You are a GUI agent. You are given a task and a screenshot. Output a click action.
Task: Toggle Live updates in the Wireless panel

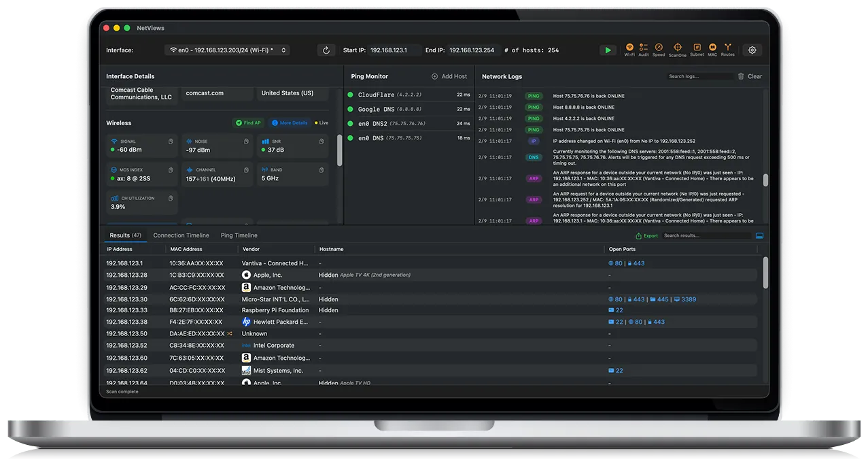pyautogui.click(x=322, y=122)
